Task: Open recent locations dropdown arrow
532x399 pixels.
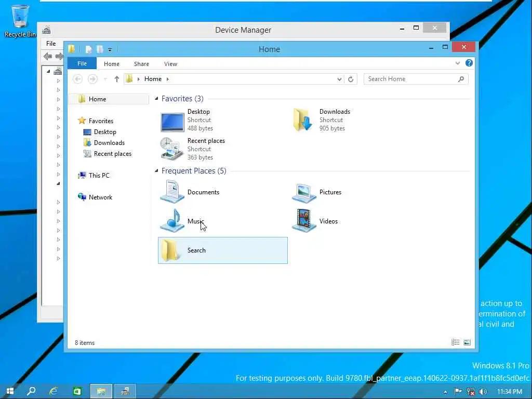Action: coord(105,79)
